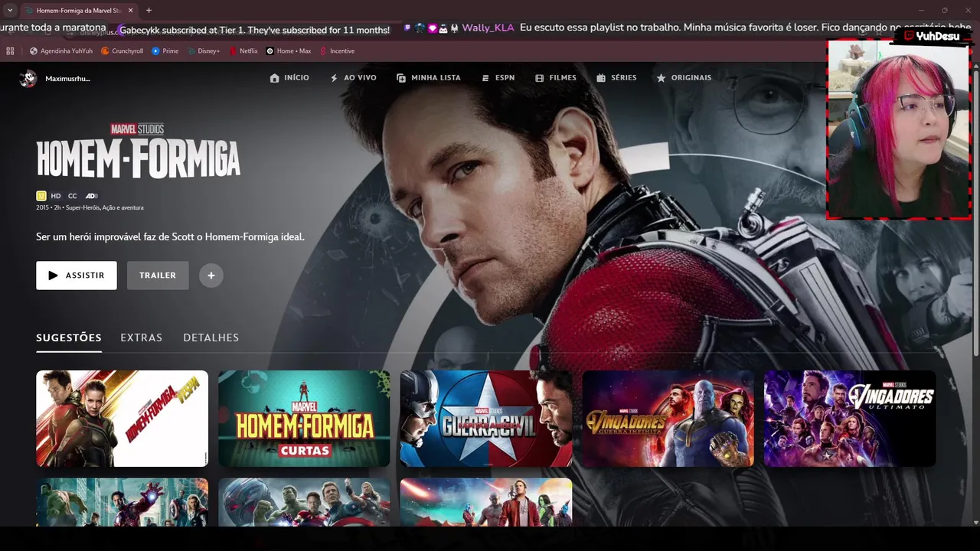This screenshot has width=980, height=551.
Task: Open the Ao Vivo lightning icon
Action: click(334, 78)
